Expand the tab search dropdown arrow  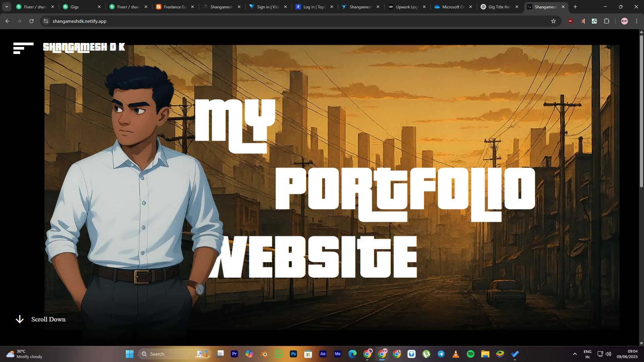click(x=6, y=7)
